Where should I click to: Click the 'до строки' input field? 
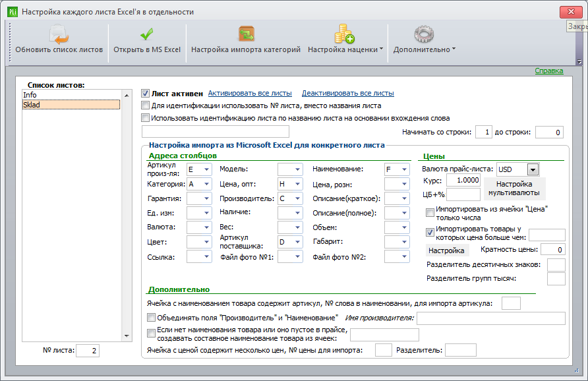click(549, 132)
